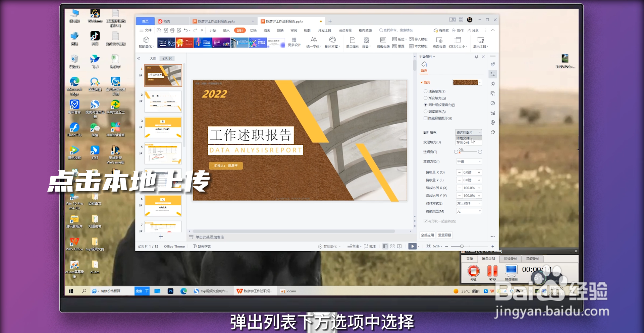Open 镜像类型 无 dropdown

click(x=469, y=211)
